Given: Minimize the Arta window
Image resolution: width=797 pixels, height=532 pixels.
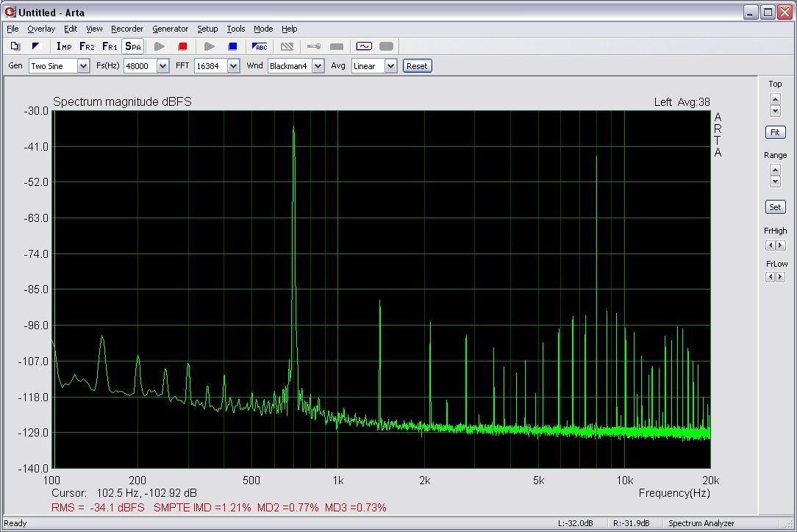Looking at the screenshot, I should point(751,12).
